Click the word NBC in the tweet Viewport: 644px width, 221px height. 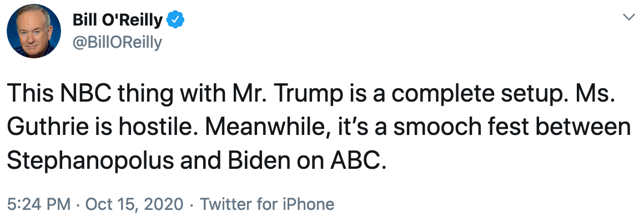point(83,93)
